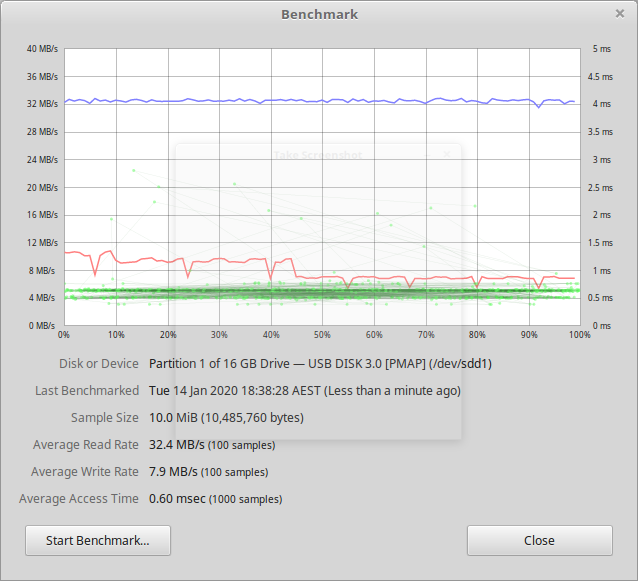Click the Last Benchmarked timestamp value
Image resolution: width=638 pixels, height=581 pixels.
(x=304, y=390)
